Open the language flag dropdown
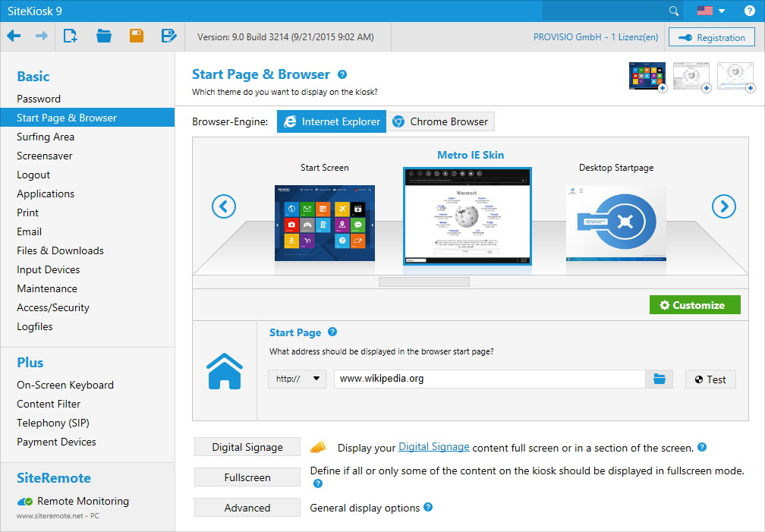765x532 pixels. click(710, 11)
